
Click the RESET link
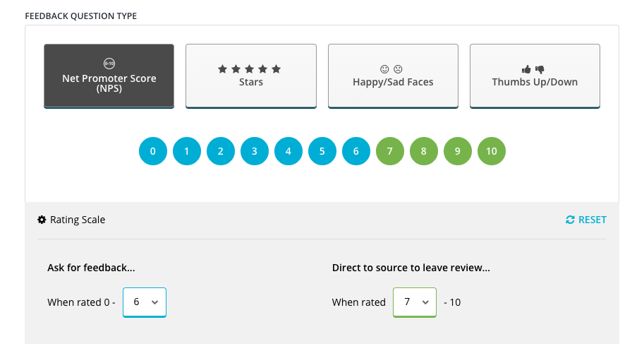[x=586, y=220]
